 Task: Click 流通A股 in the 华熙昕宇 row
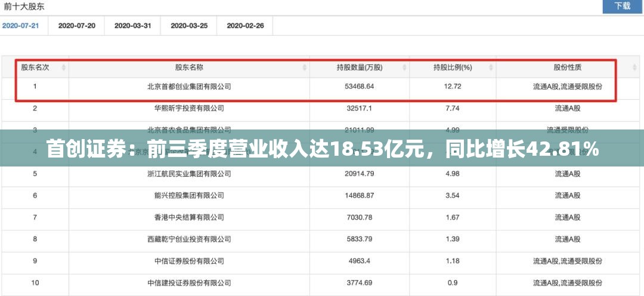(x=568, y=109)
